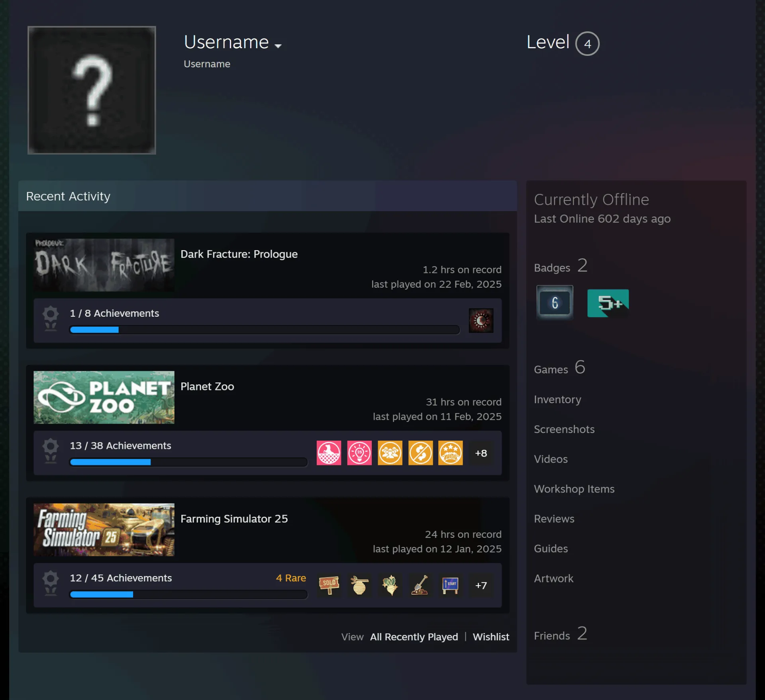Click the question mark profile avatar
765x700 pixels.
(x=92, y=90)
